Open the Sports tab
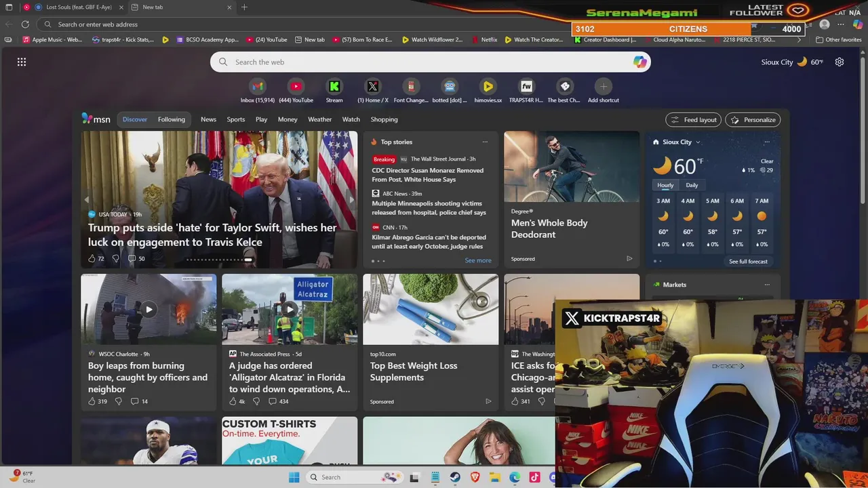The image size is (868, 488). [236, 119]
